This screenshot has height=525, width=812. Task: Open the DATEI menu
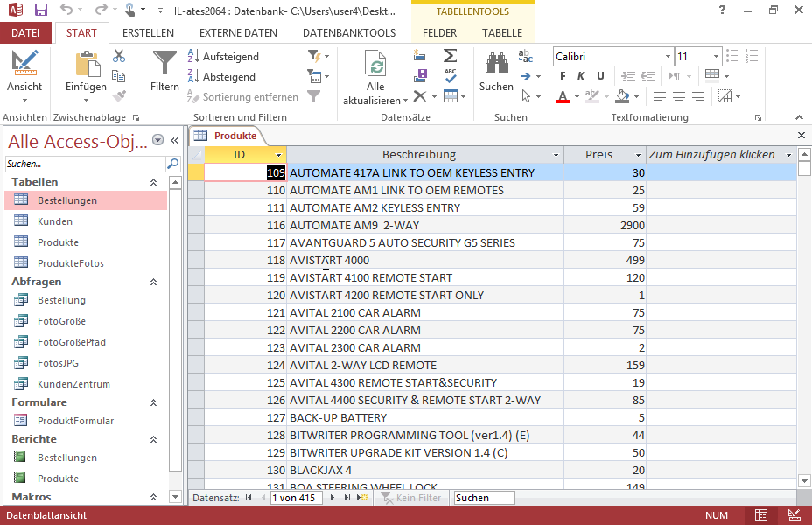25,33
